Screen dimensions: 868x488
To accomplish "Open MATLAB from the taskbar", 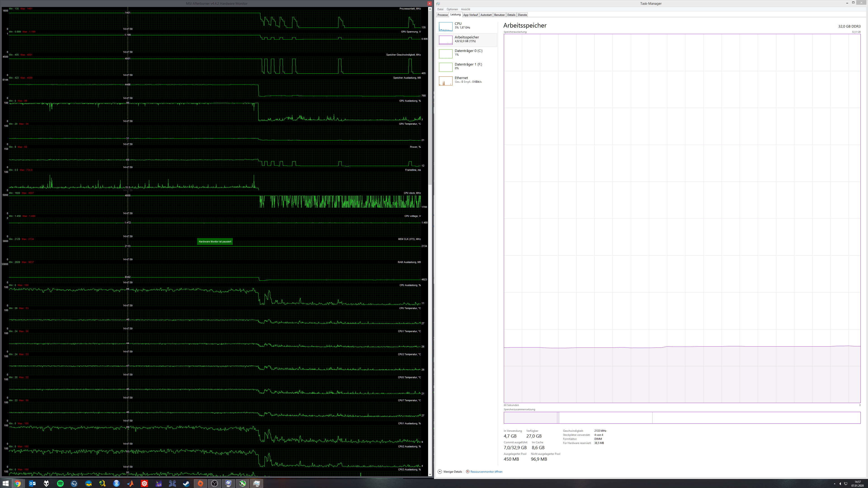I will (x=130, y=484).
